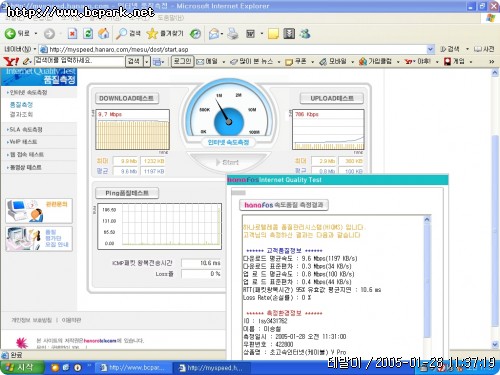Viewport: 500px width, 375px height.
Task: Click the Yahoo Y! logo
Action: [x=11, y=61]
